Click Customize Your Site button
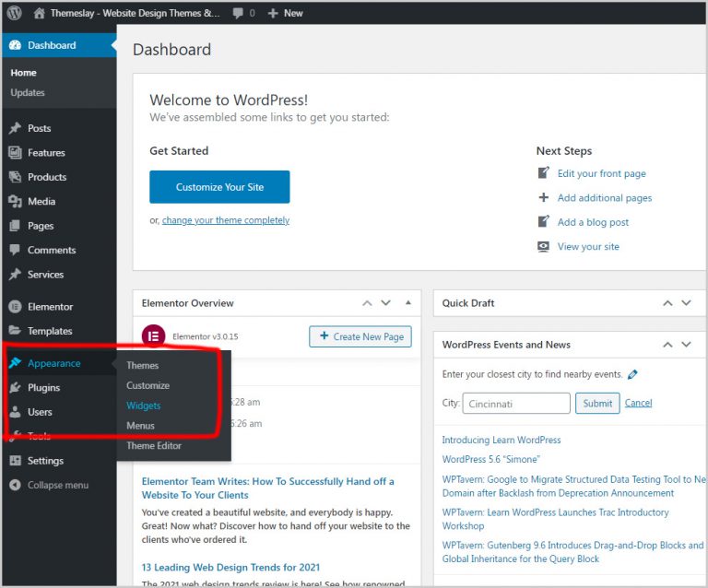Viewport: 708px width, 588px height. pos(219,187)
